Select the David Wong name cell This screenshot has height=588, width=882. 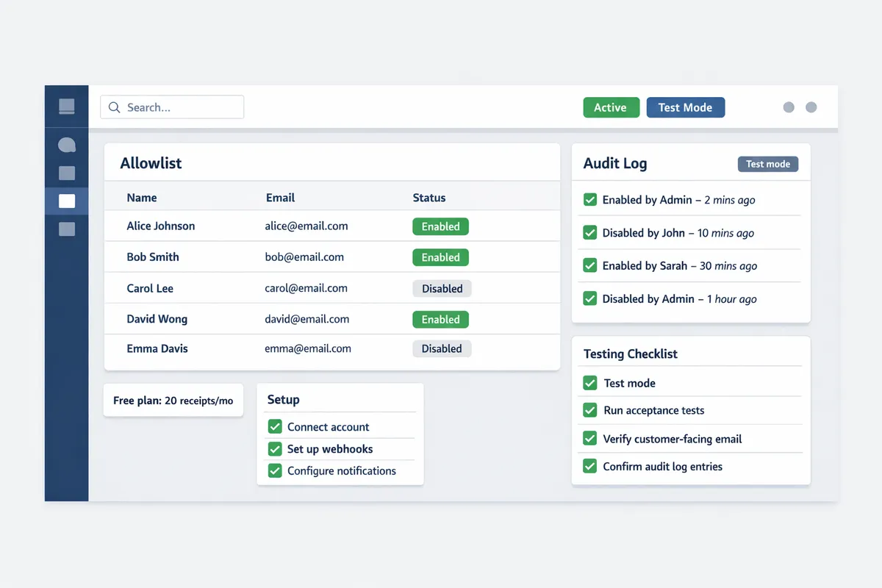[157, 319]
